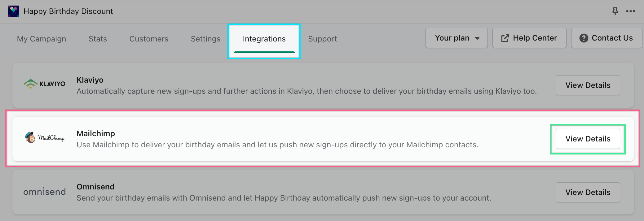View details for the Mailchimp integration
644x221 pixels.
click(588, 139)
